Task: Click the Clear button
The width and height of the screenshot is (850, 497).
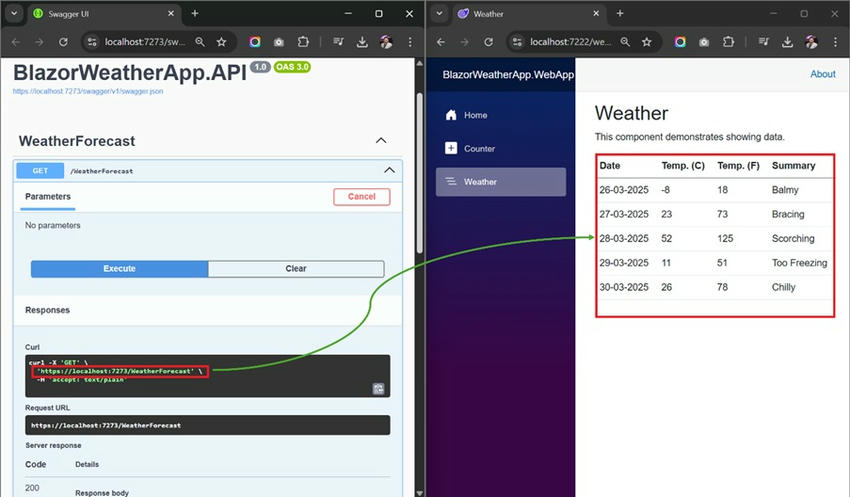Action: pyautogui.click(x=296, y=269)
